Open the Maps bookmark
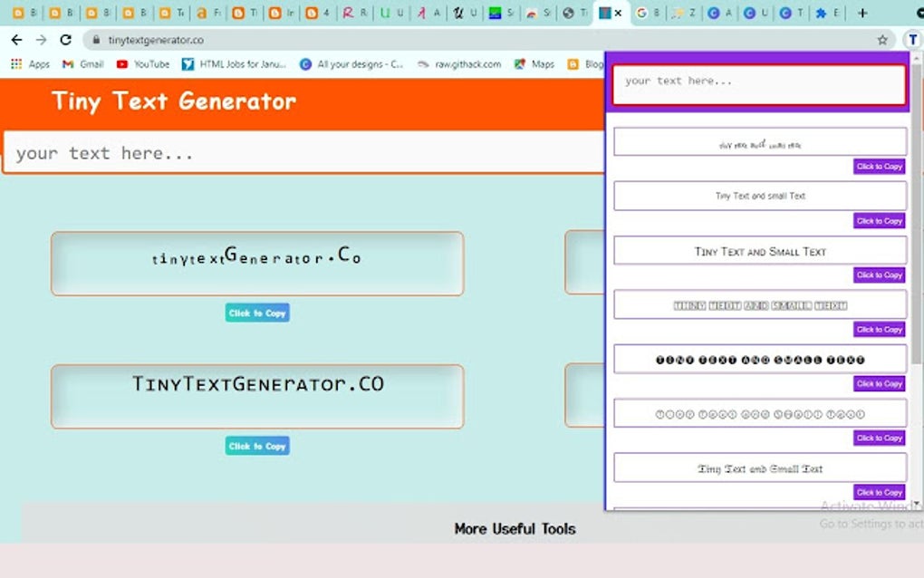The height and width of the screenshot is (578, 924). pyautogui.click(x=534, y=64)
